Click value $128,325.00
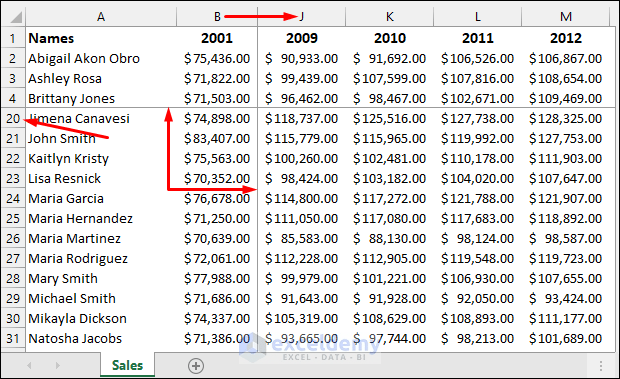620x379 pixels. [x=565, y=118]
